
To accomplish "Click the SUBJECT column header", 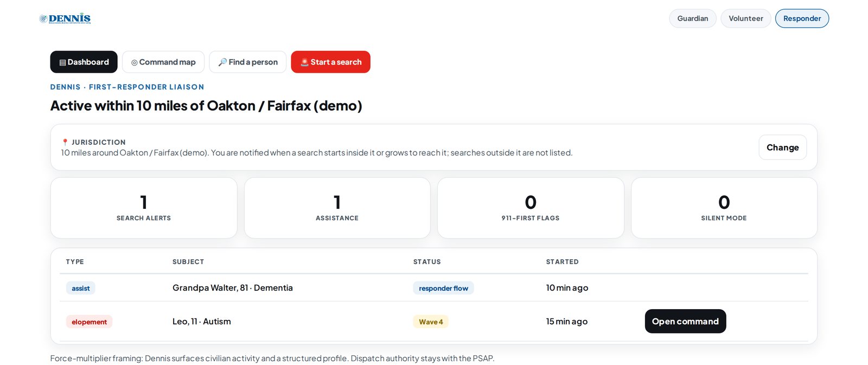I will coord(188,261).
